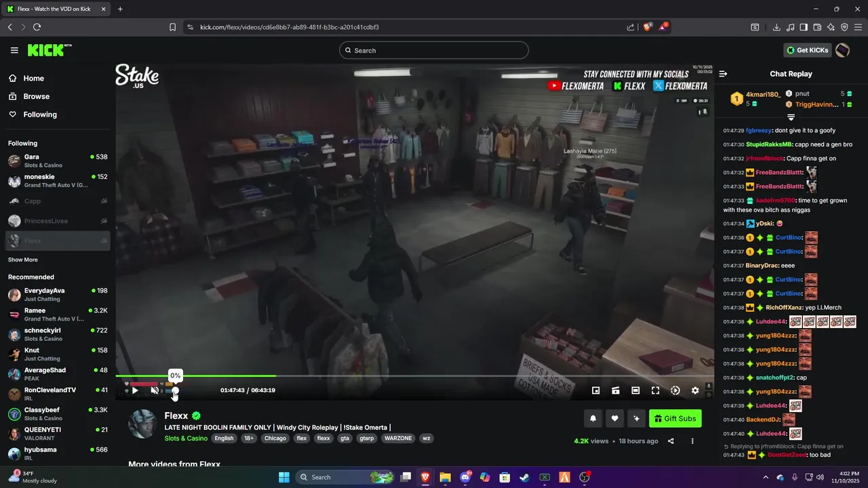Open Flexx streamer avatar
The height and width of the screenshot is (488, 868).
[x=143, y=424]
